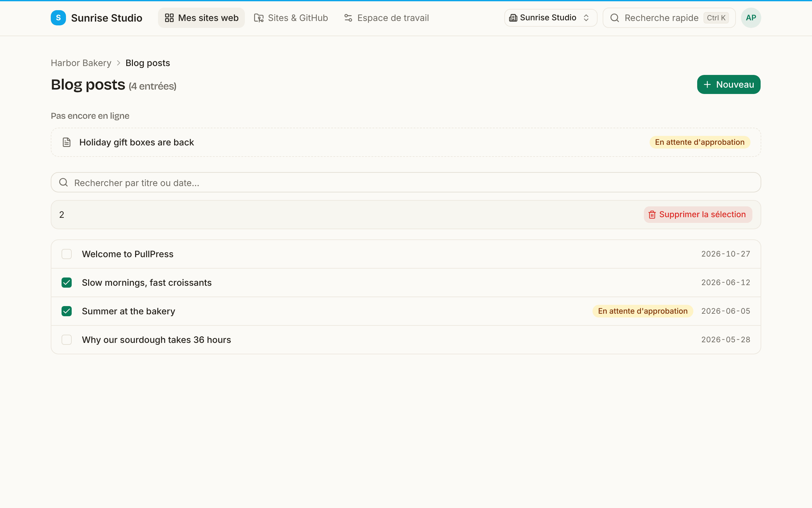
Task: Check the Welcome to PullPress checkbox
Action: 67,254
